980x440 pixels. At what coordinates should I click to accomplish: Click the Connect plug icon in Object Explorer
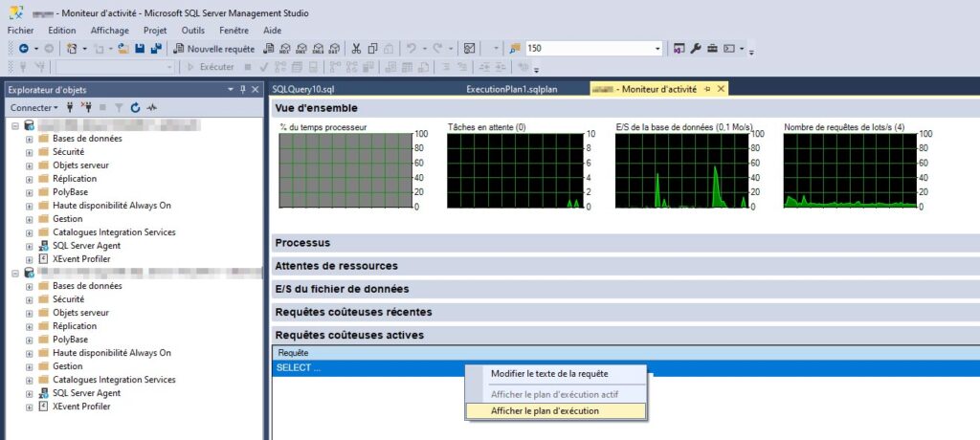point(71,107)
